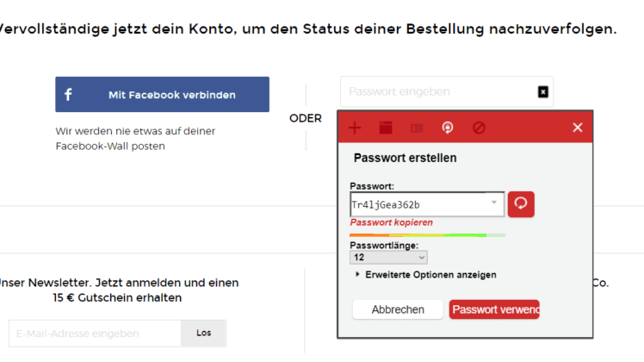The image size is (644, 362).
Task: Open the Passwortlänge dropdown showing 12
Action: (x=388, y=258)
